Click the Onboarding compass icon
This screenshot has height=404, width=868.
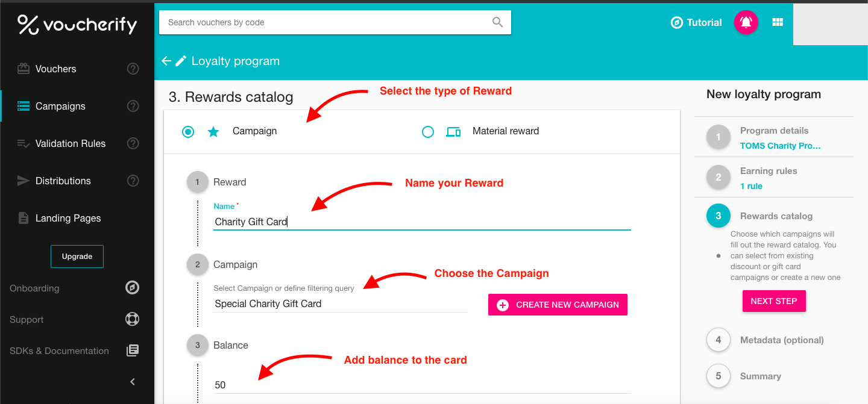point(132,288)
